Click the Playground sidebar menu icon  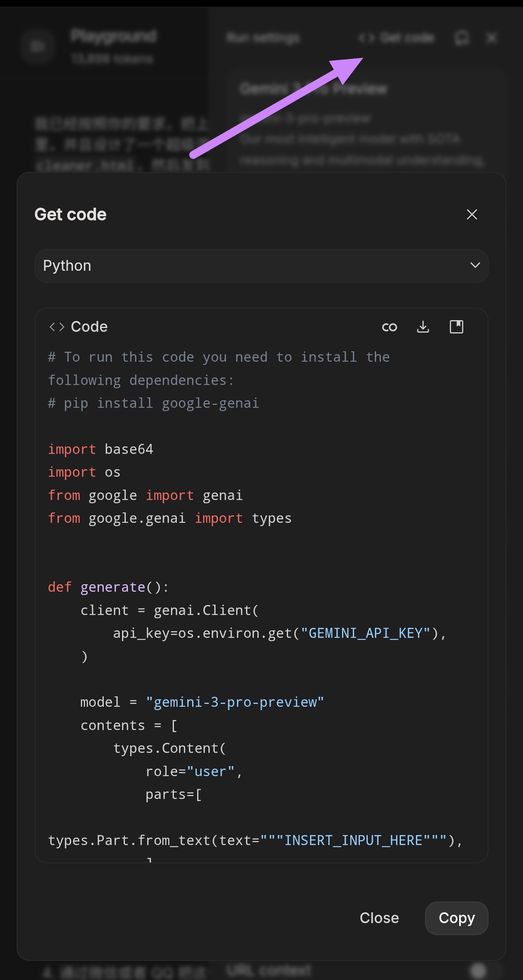point(37,46)
